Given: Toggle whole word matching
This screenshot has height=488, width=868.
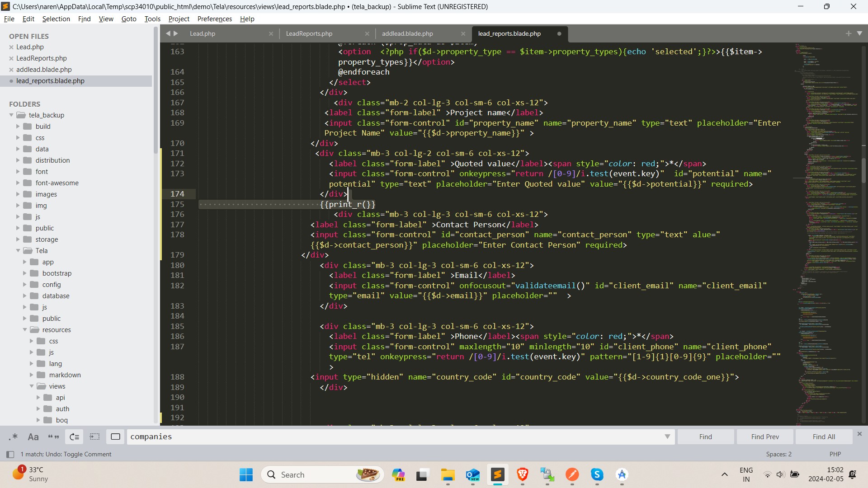Looking at the screenshot, I should (53, 436).
